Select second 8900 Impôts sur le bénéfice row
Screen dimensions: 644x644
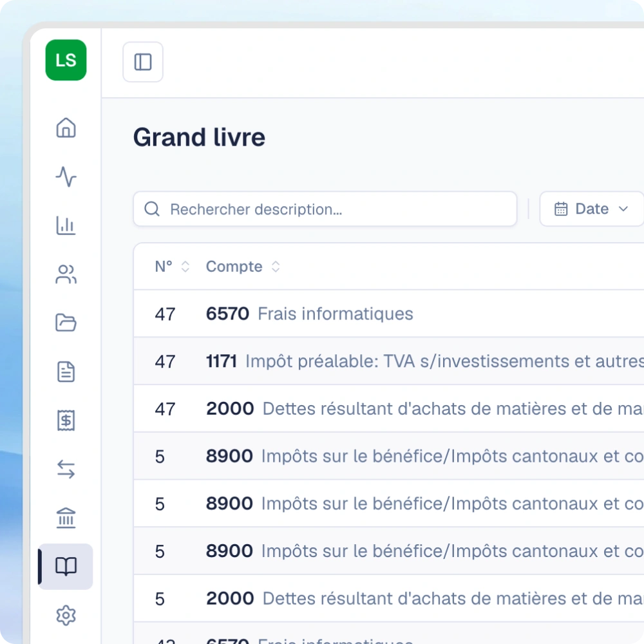pos(388,504)
